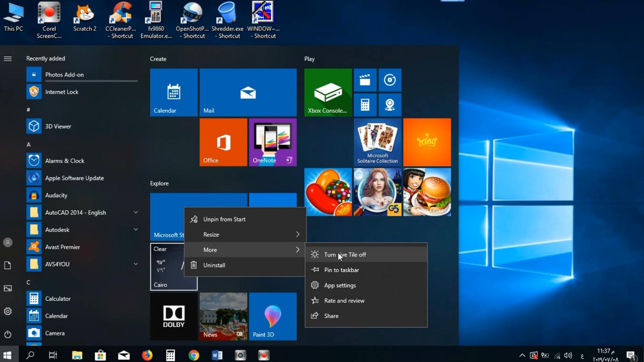Open the Movies & TV small tile

(x=365, y=80)
